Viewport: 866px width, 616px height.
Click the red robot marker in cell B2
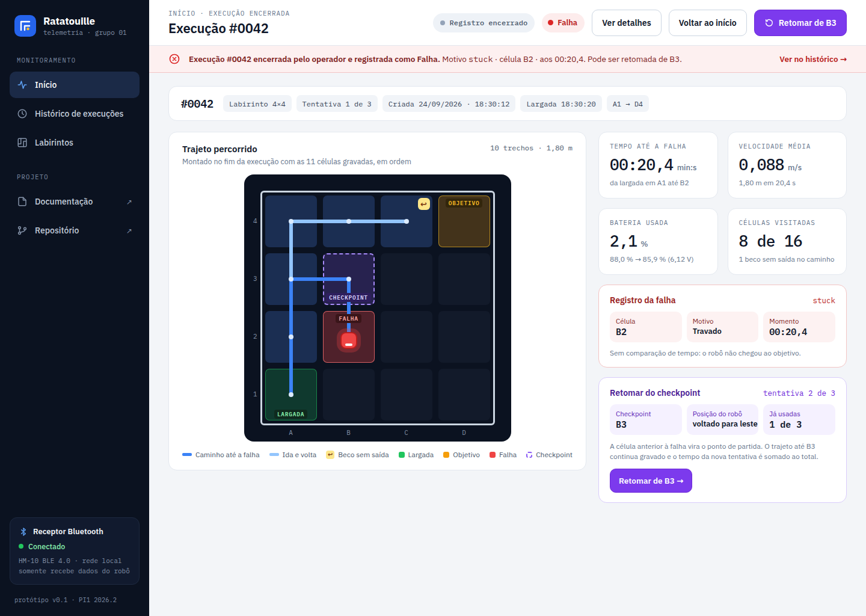click(349, 340)
